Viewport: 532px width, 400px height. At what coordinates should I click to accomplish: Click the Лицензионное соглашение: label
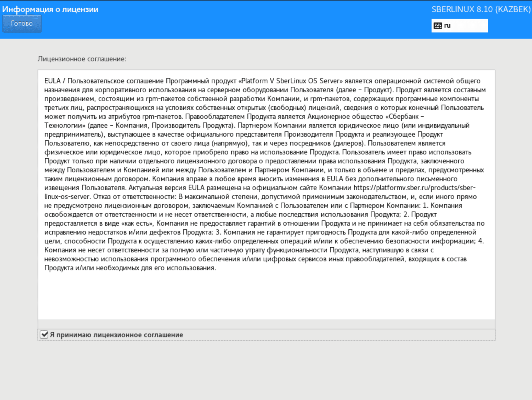pos(82,59)
